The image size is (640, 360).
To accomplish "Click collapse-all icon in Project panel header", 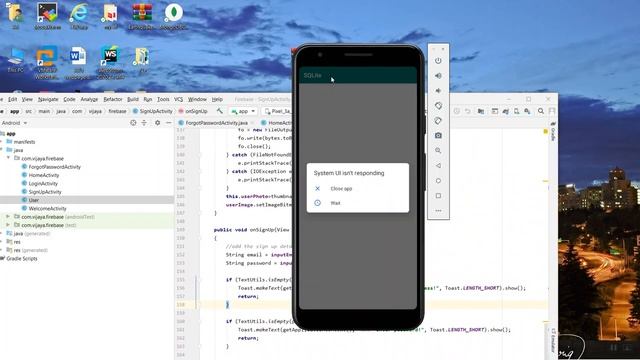I will [144, 123].
